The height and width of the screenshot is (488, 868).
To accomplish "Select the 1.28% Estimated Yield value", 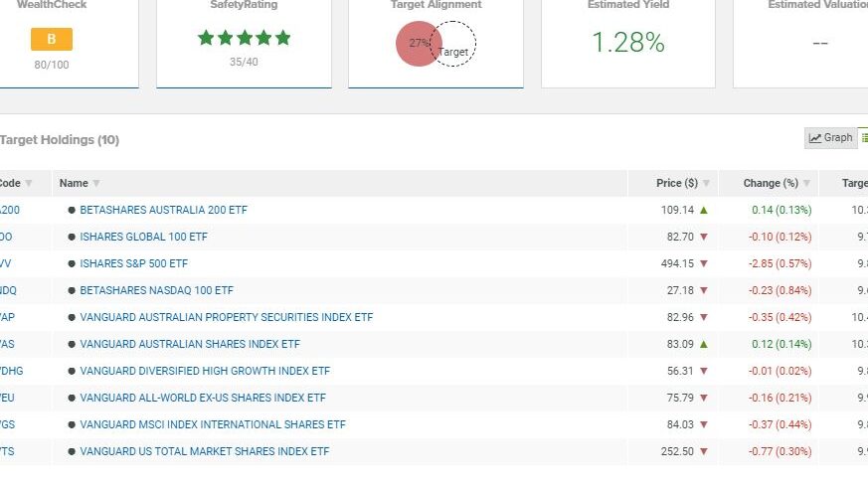I will point(628,43).
